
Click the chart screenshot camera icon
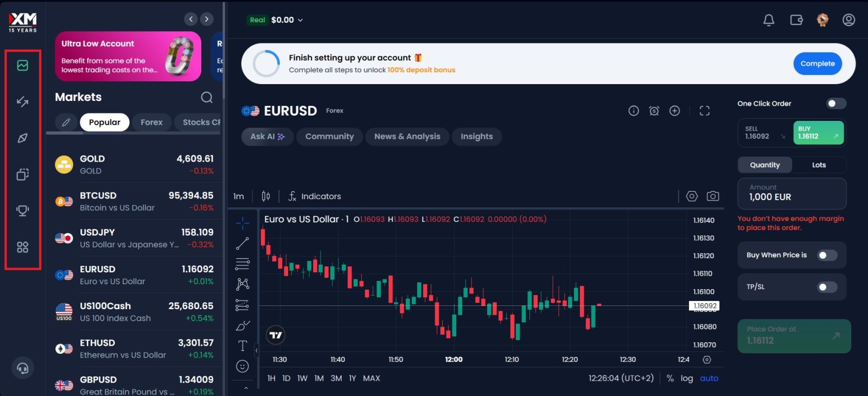pyautogui.click(x=713, y=196)
